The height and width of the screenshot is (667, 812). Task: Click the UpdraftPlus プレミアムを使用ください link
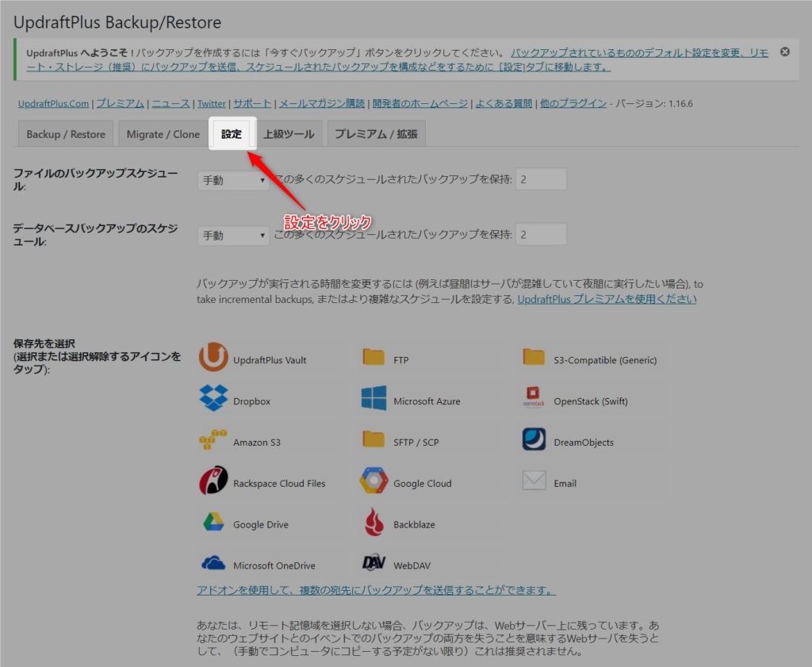[x=607, y=299]
